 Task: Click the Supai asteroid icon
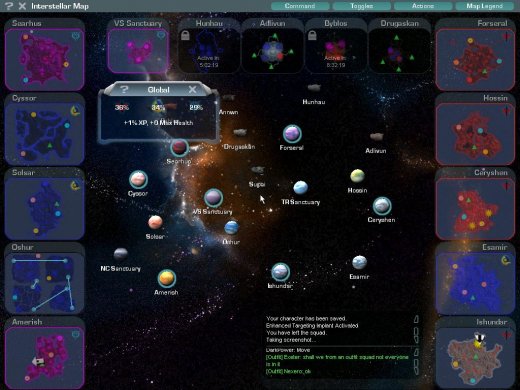coord(258,170)
